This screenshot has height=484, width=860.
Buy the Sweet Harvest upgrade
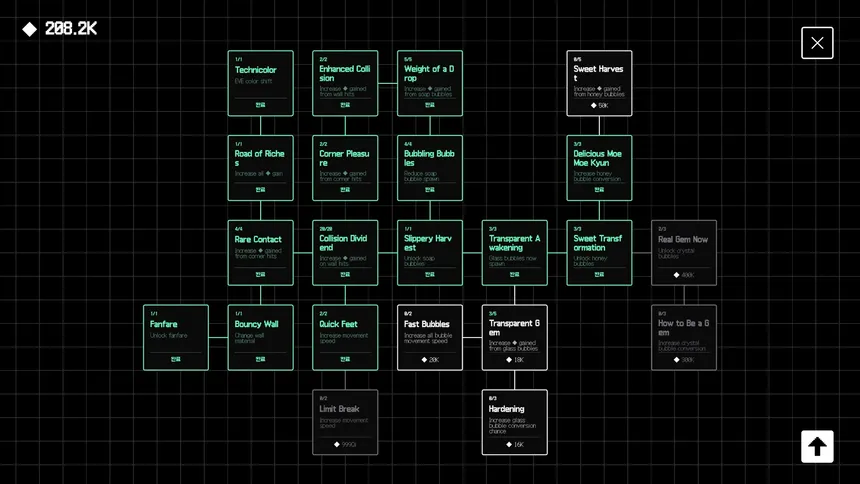tap(599, 83)
